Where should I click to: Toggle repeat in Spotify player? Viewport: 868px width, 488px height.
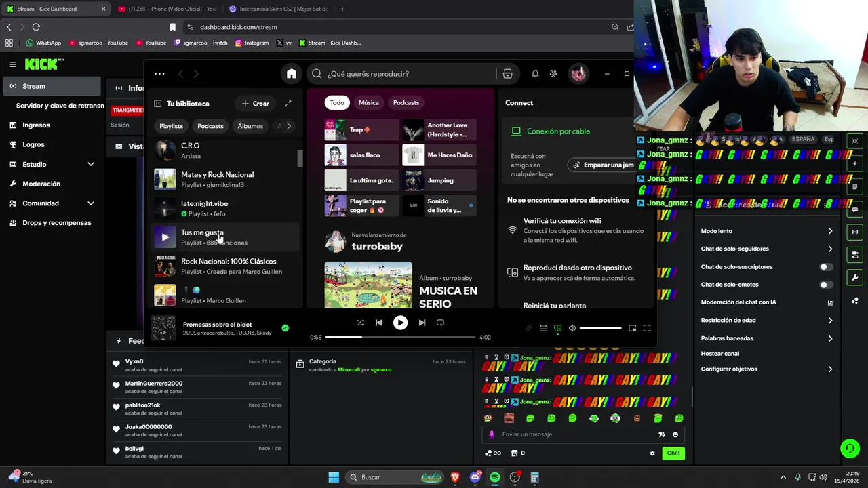point(440,323)
